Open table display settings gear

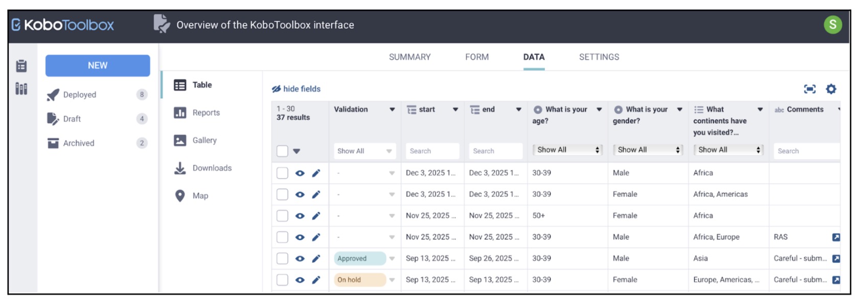pyautogui.click(x=831, y=89)
